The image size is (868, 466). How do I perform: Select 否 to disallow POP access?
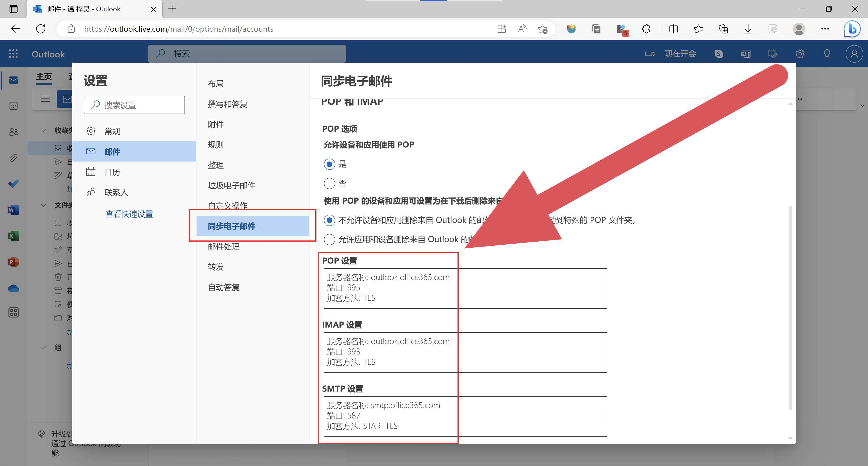(x=329, y=183)
